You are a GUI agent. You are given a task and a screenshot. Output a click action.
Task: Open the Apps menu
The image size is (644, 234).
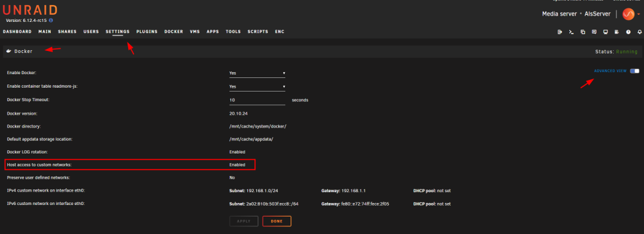click(x=213, y=32)
